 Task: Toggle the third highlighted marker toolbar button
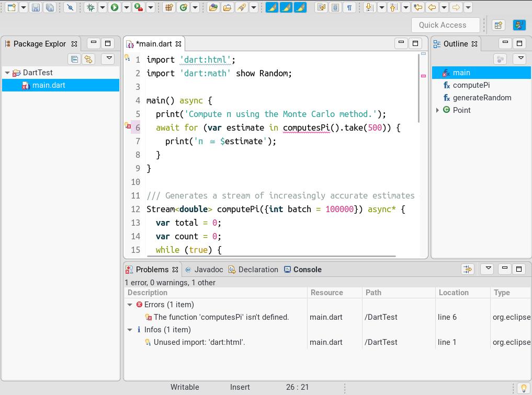300,7
